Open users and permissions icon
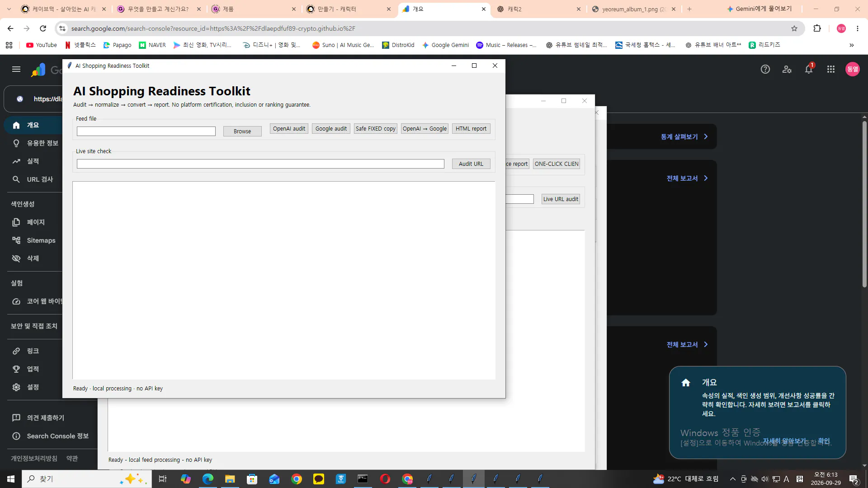 point(787,69)
